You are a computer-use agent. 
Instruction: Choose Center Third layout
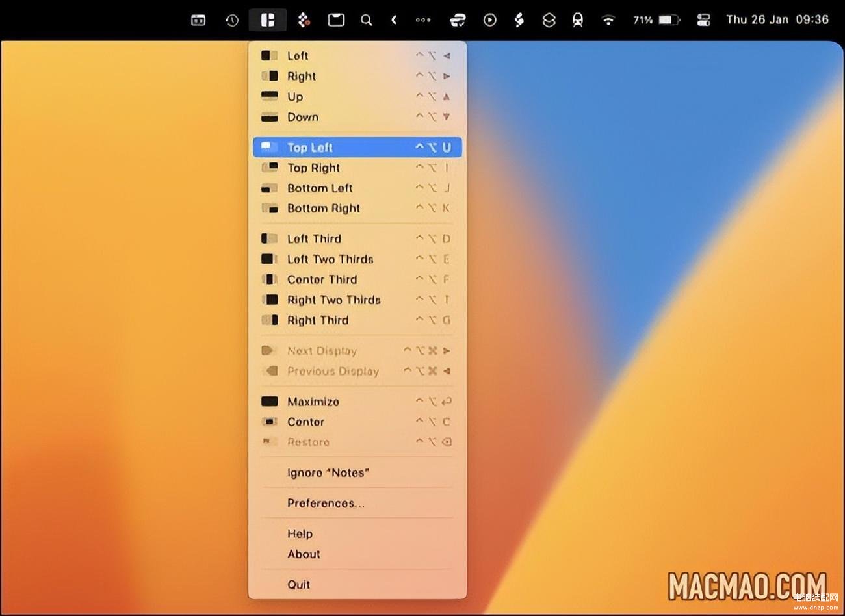[x=357, y=279]
